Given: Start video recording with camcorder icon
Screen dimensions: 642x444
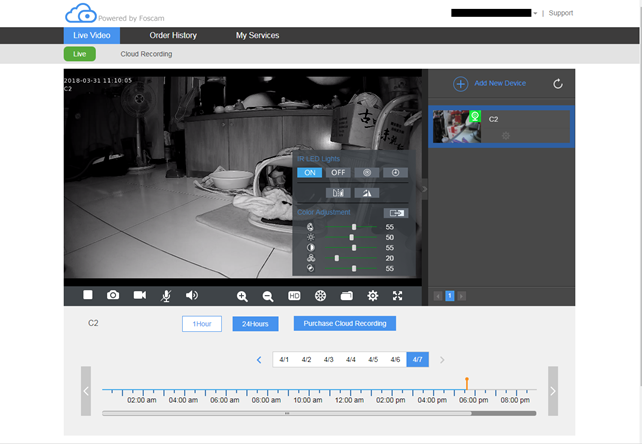Looking at the screenshot, I should 140,295.
